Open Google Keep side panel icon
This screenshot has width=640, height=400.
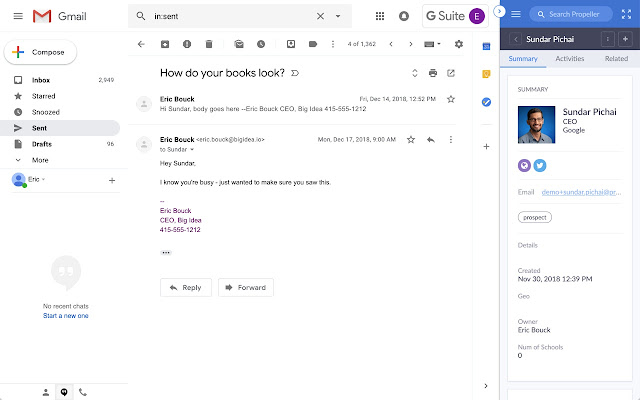[x=486, y=74]
